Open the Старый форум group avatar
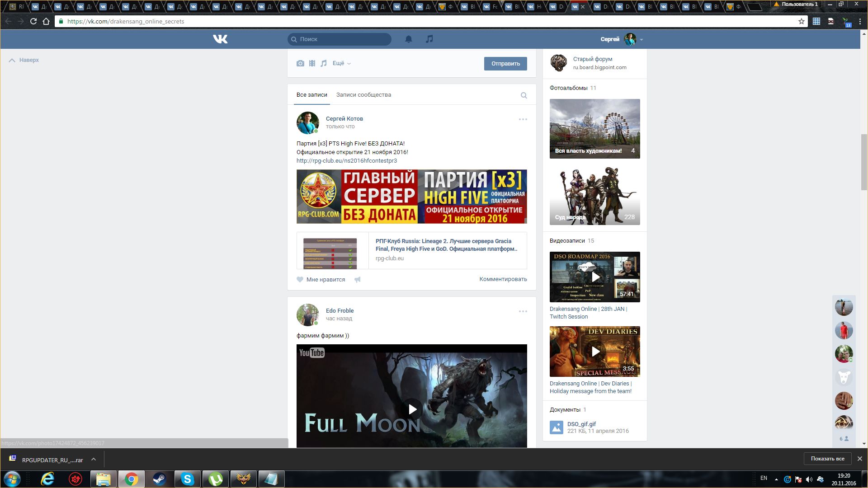This screenshot has height=488, width=868. (559, 63)
